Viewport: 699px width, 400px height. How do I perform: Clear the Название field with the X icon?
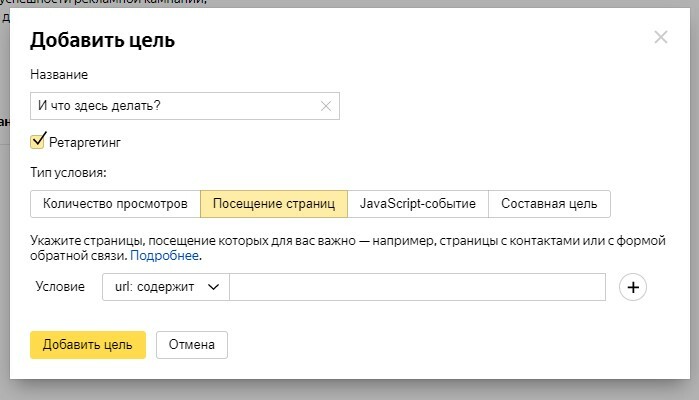pyautogui.click(x=326, y=105)
